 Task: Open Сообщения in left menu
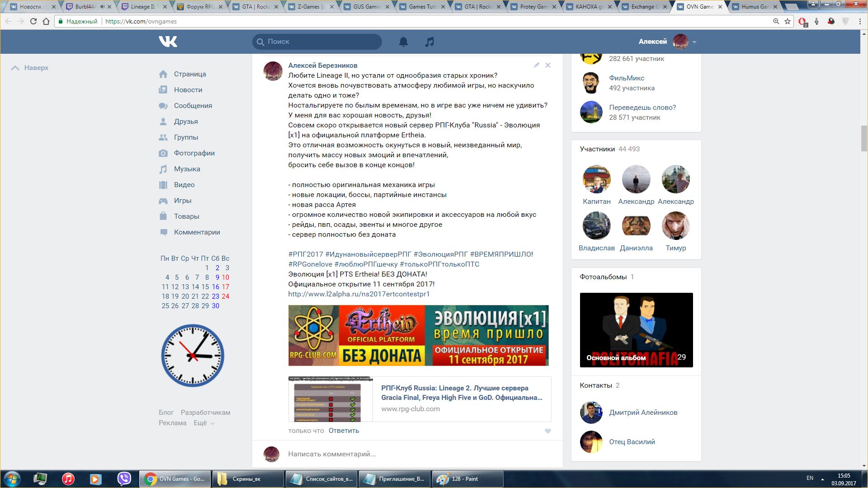tap(193, 106)
